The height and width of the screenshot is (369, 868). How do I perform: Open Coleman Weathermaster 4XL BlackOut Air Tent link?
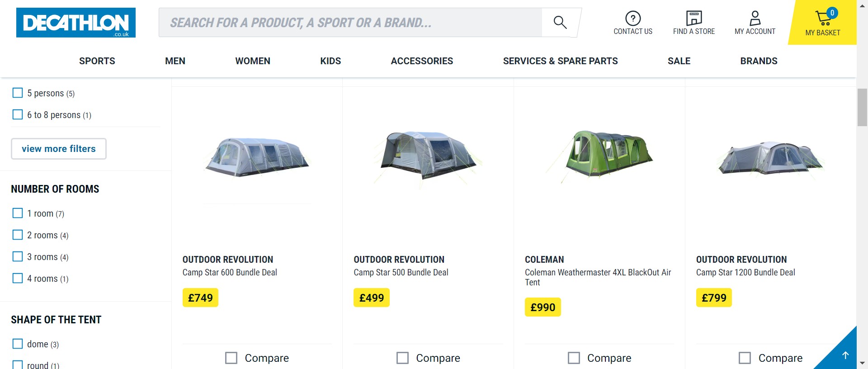tap(598, 277)
